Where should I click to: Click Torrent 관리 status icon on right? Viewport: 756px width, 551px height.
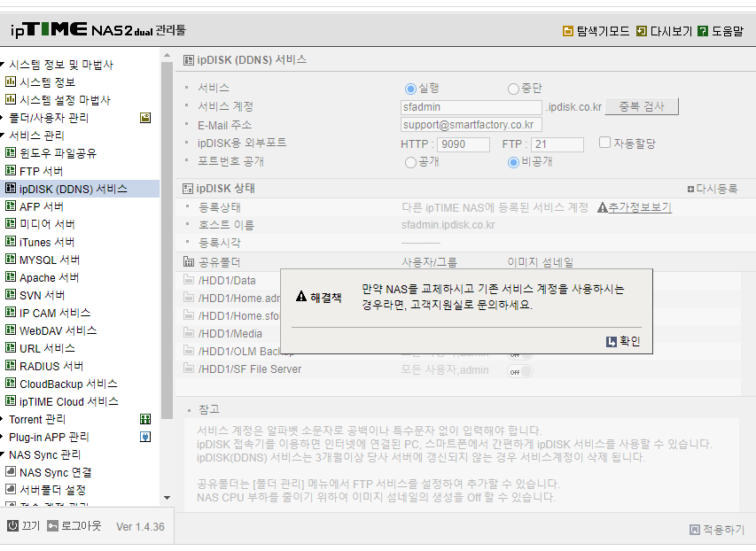pyautogui.click(x=145, y=419)
